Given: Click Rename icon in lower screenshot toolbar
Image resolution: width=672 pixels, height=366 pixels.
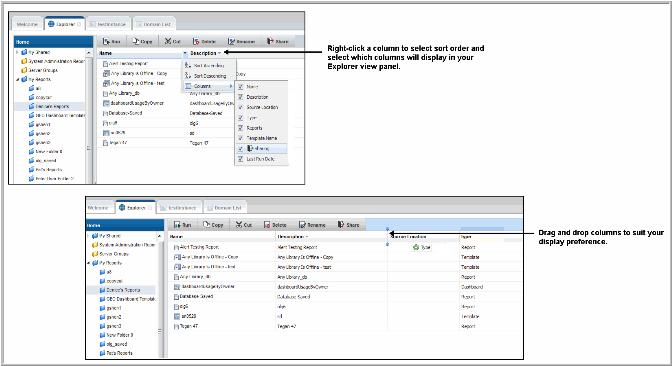Looking at the screenshot, I should tap(302, 225).
